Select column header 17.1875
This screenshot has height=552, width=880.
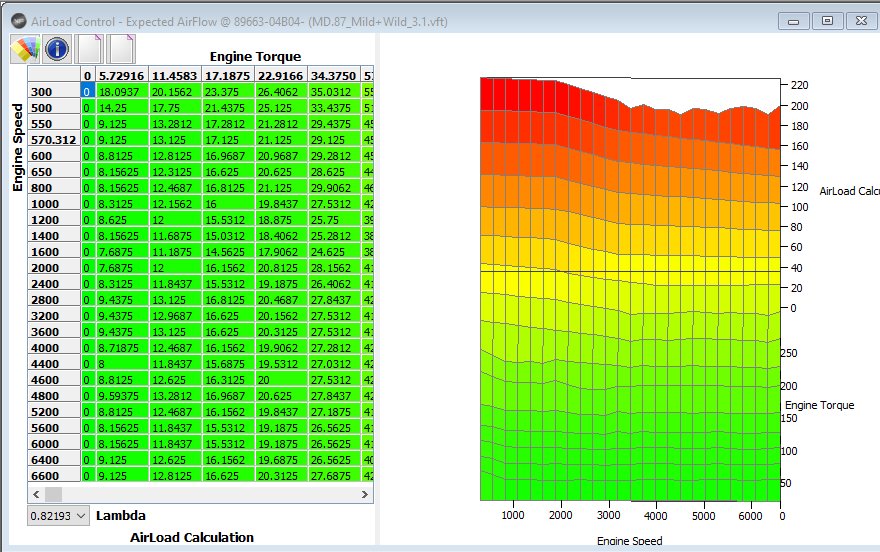coord(227,75)
